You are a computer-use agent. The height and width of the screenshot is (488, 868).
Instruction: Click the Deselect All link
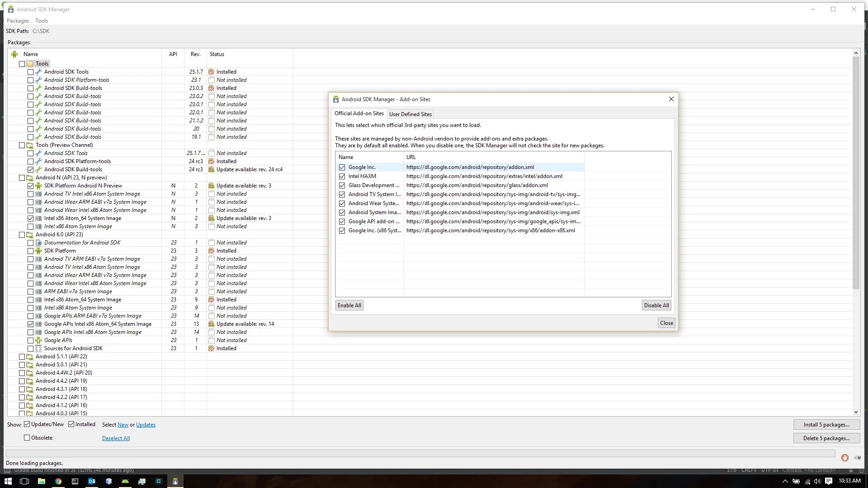pyautogui.click(x=116, y=438)
